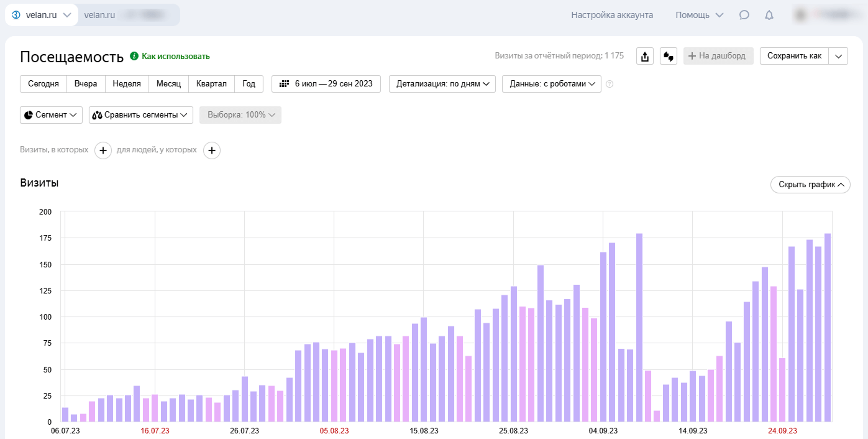Click the thumbs up/down feedback icon

pyautogui.click(x=669, y=56)
